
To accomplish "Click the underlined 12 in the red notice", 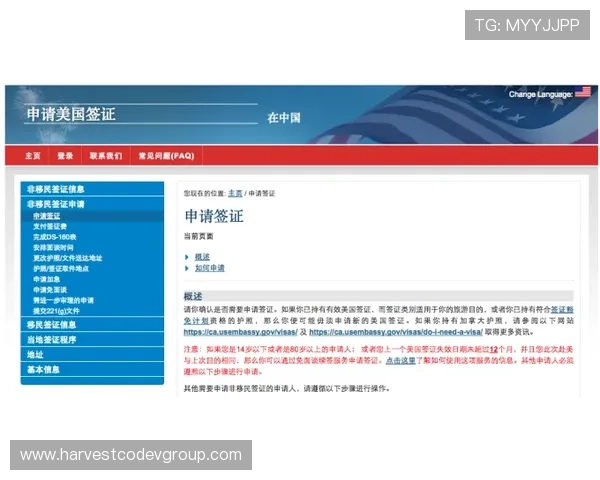I will 494,349.
